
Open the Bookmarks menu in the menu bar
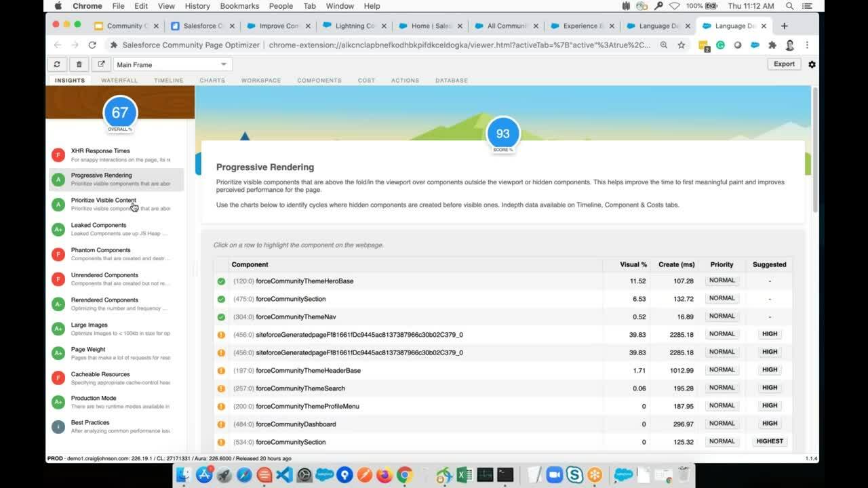click(x=239, y=6)
